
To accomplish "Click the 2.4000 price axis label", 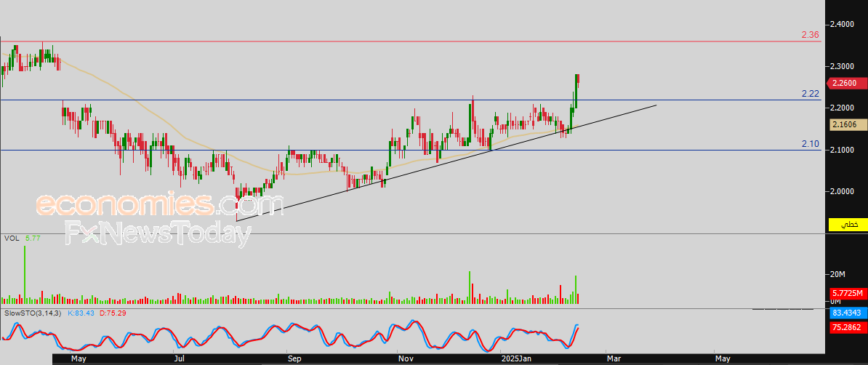I will (843, 25).
